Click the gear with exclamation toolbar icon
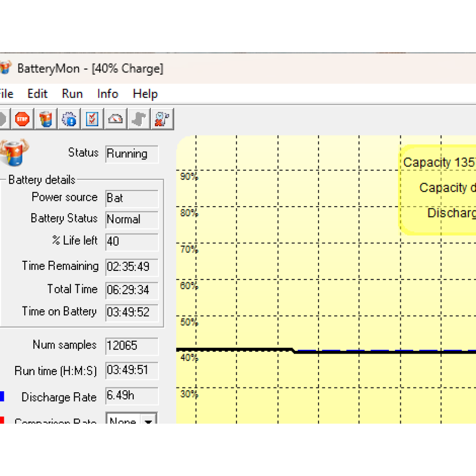476x476 pixels. pos(69,119)
